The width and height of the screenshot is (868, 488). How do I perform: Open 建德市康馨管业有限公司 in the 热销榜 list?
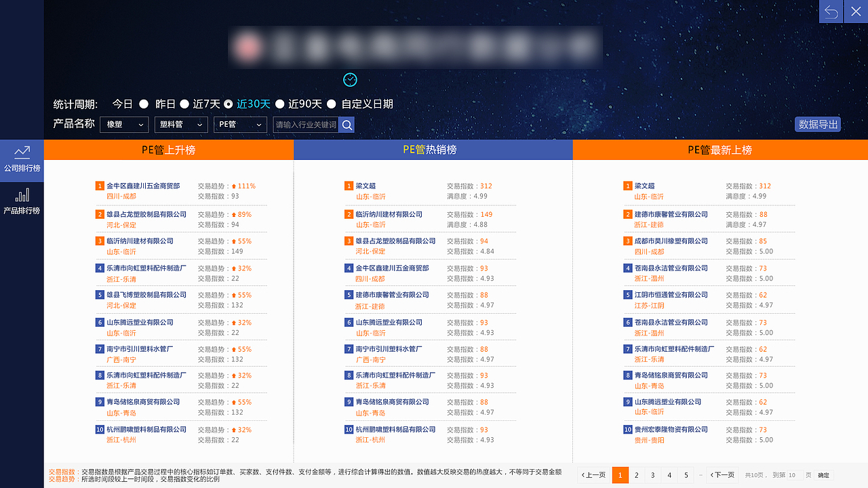(x=393, y=295)
